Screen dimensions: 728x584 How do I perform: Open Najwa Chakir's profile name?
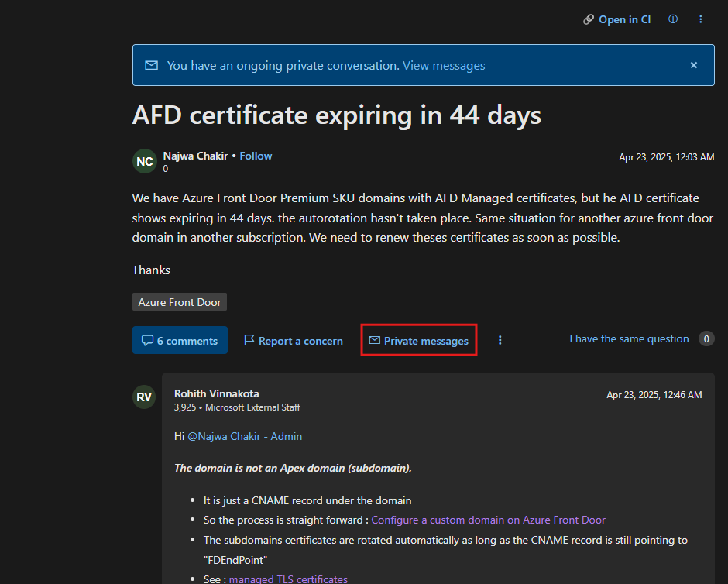pyautogui.click(x=195, y=156)
